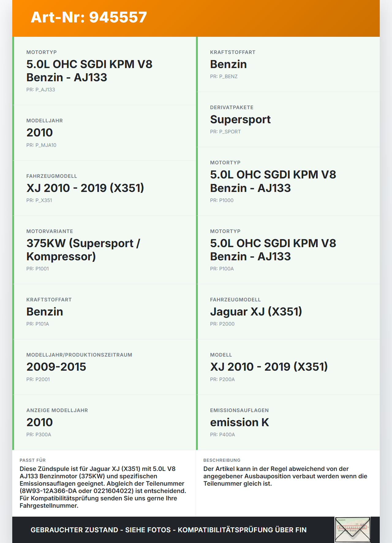
Task: Click the 'PR: P_MJA10' code
Action: pos(41,145)
